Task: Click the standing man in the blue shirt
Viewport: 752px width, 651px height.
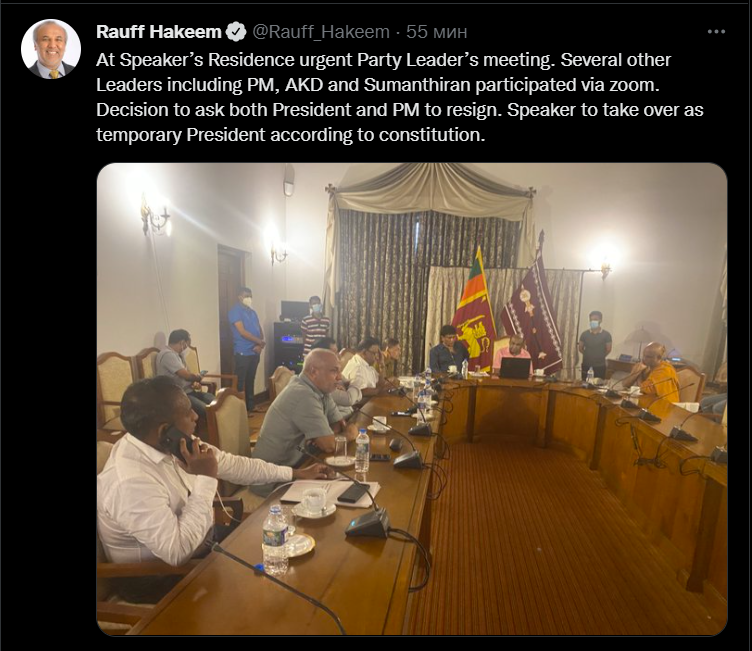Action: 245,342
